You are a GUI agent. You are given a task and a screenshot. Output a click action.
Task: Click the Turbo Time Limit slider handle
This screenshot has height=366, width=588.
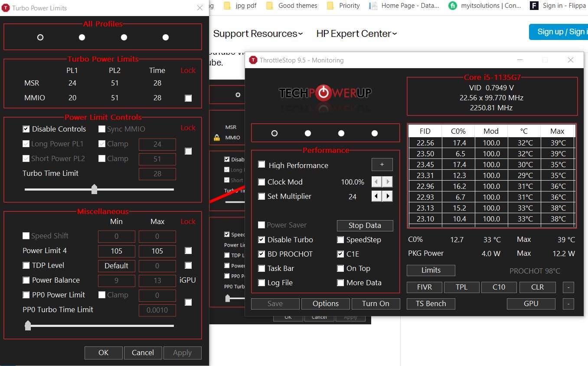pos(94,189)
